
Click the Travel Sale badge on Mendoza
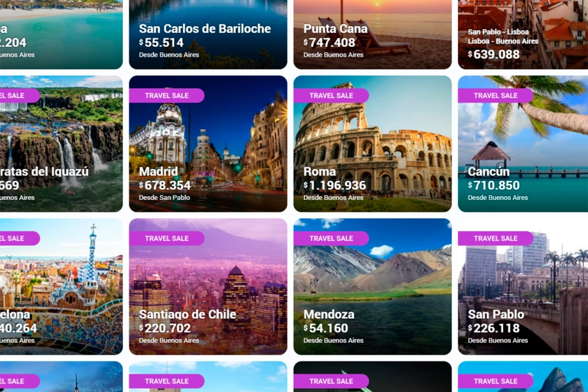331,238
